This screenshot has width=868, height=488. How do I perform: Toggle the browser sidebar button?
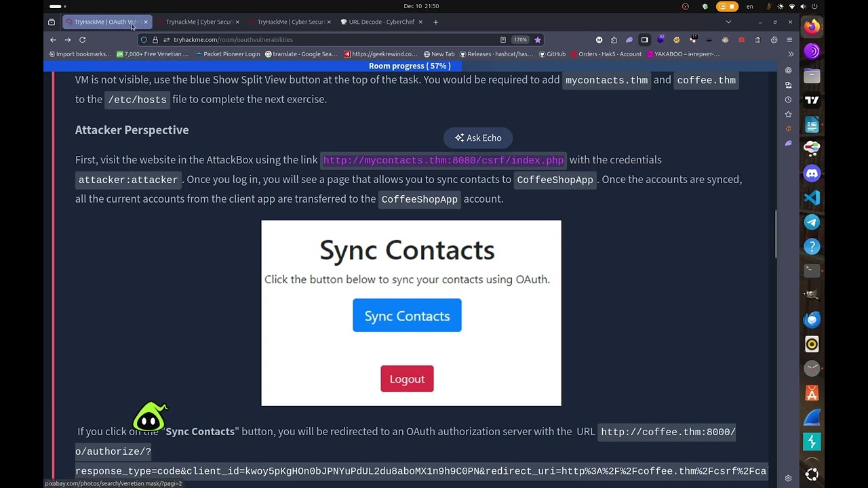[644, 40]
